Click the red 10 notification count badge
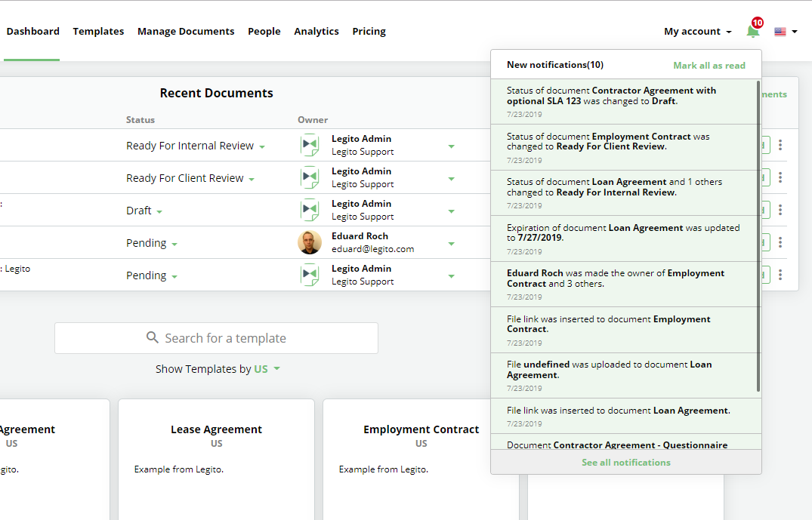812x520 pixels. click(757, 22)
